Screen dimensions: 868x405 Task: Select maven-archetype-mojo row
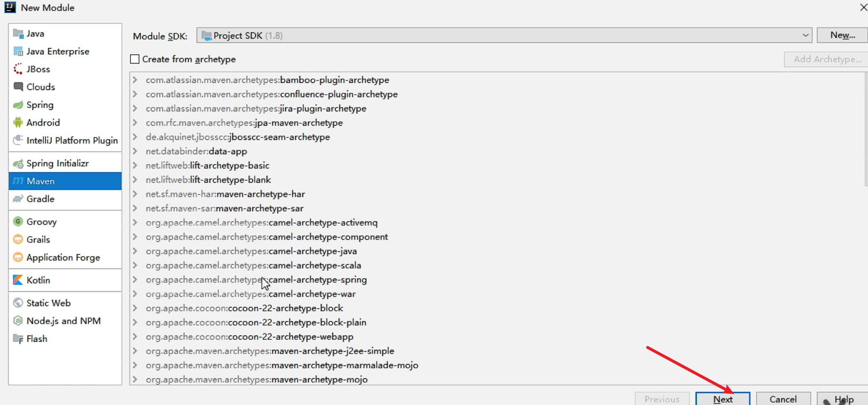tap(497, 379)
